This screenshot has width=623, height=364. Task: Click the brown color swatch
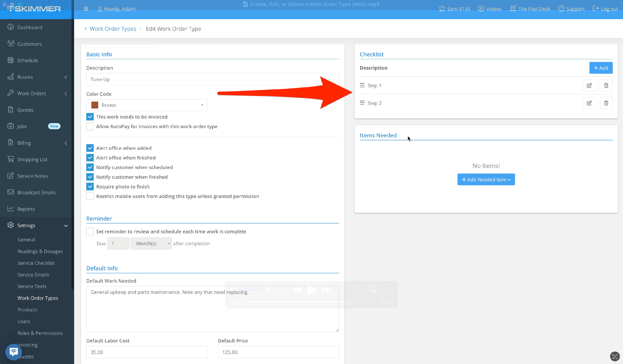95,105
